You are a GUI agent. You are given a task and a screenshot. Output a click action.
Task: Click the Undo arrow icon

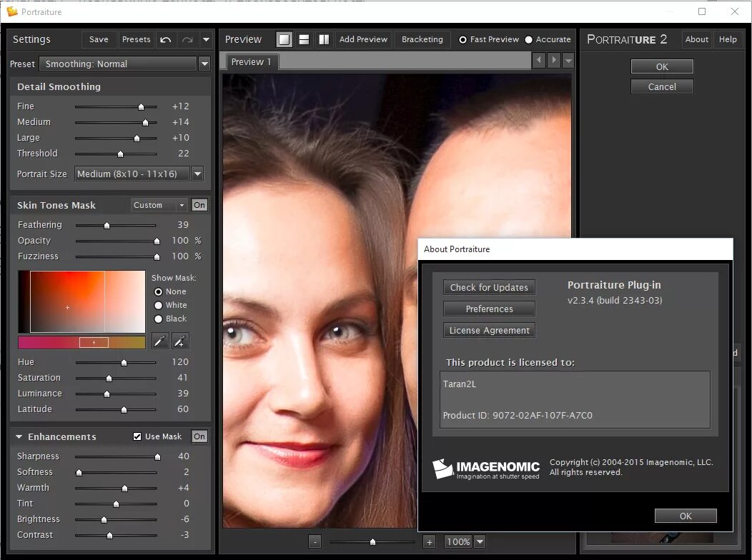point(165,39)
